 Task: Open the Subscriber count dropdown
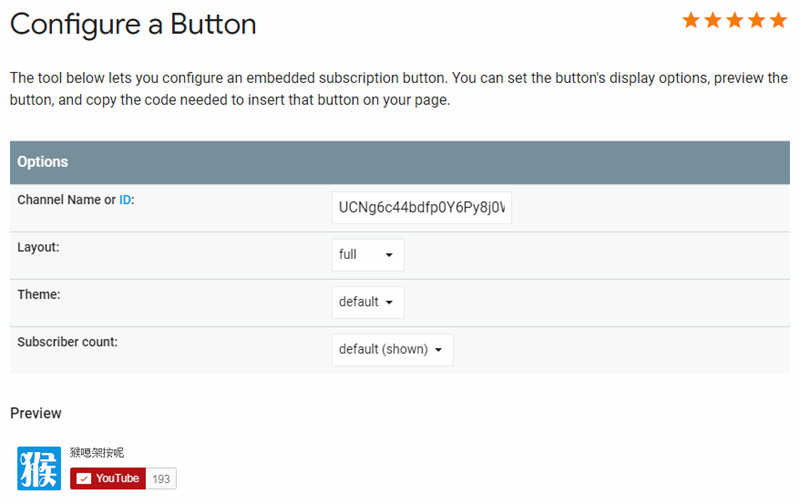[x=392, y=350]
